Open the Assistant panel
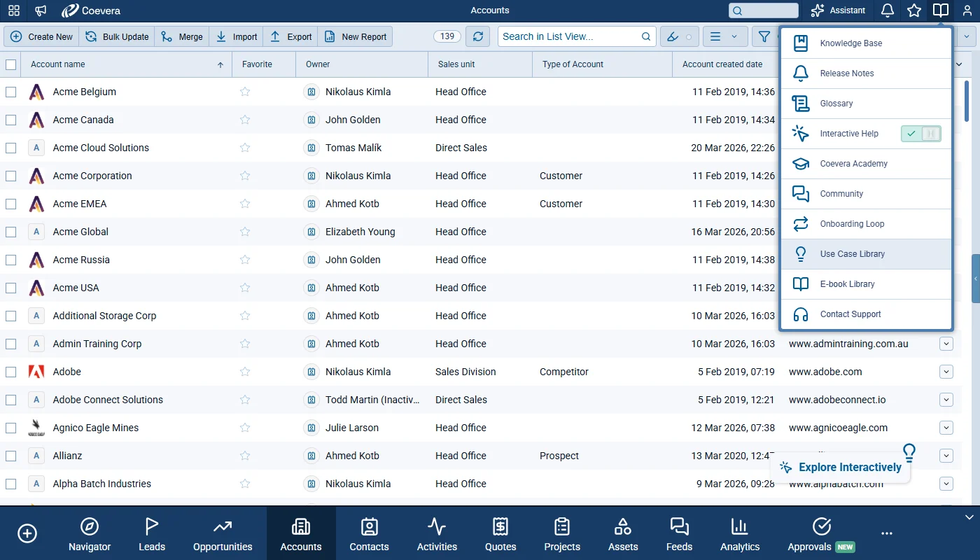980x560 pixels. click(x=838, y=10)
